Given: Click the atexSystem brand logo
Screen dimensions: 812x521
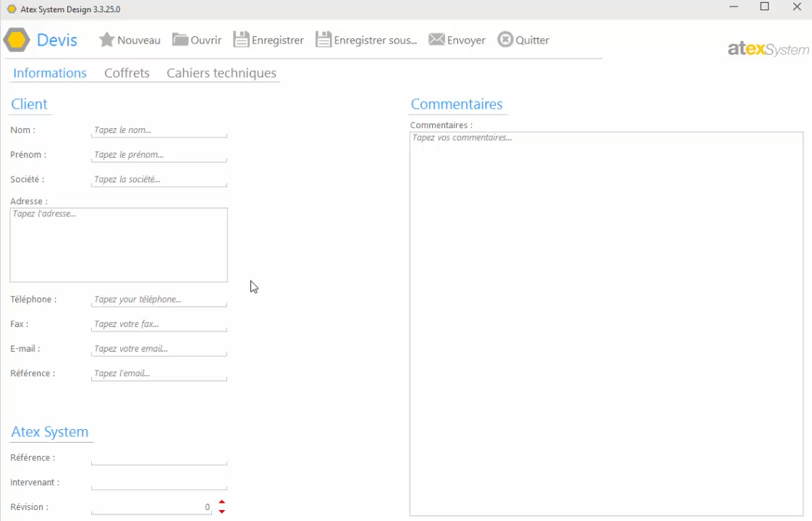Looking at the screenshot, I should pyautogui.click(x=768, y=49).
